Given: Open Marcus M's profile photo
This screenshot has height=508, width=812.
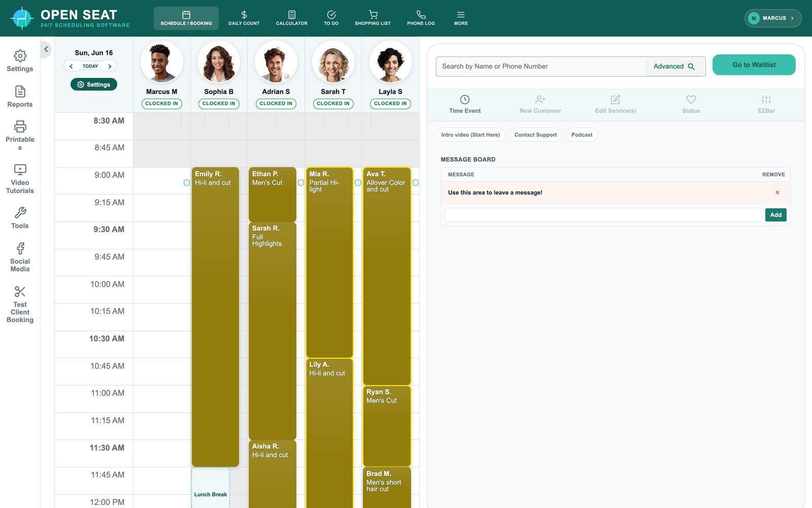Looking at the screenshot, I should [162, 62].
